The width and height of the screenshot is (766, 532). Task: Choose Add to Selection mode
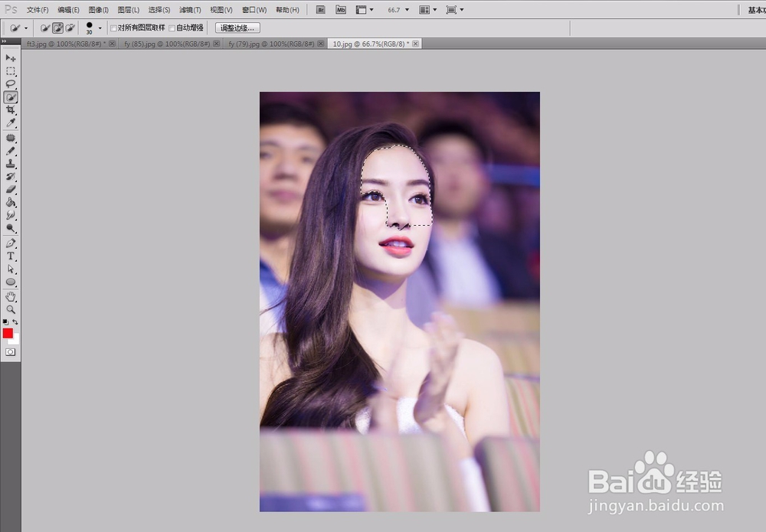[57, 28]
